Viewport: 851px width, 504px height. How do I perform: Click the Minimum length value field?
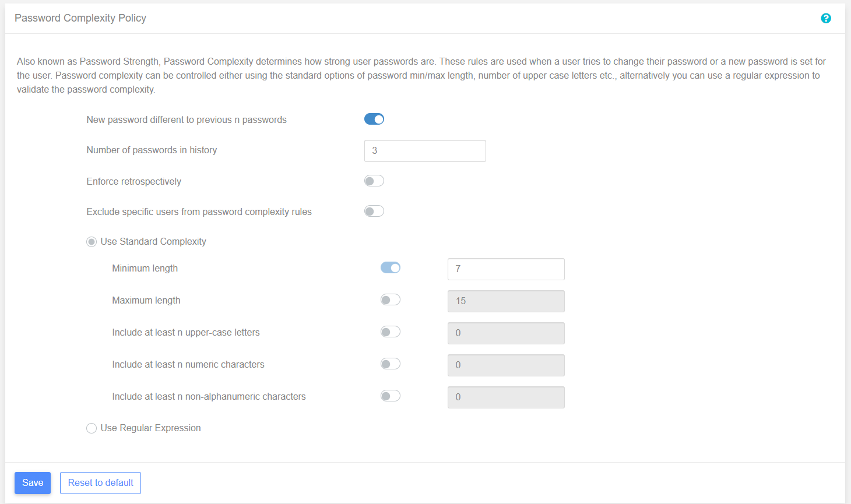pyautogui.click(x=506, y=269)
